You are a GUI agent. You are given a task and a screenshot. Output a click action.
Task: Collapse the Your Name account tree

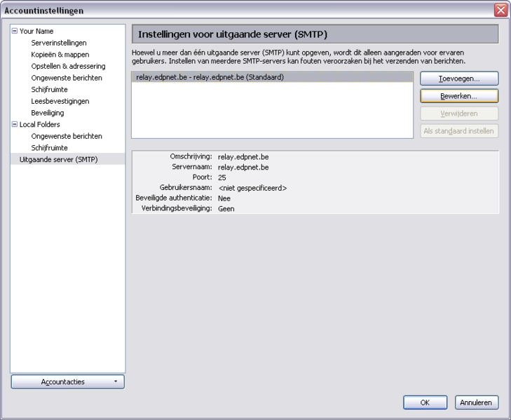15,31
